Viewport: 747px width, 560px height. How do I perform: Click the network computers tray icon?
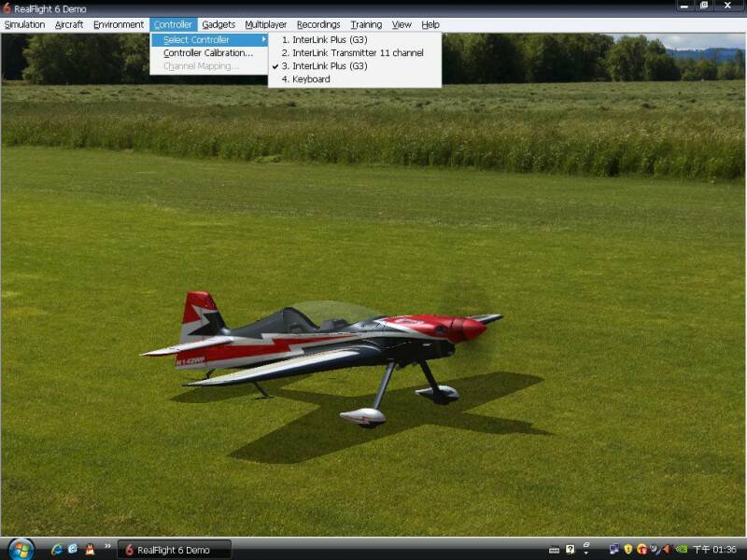tap(614, 550)
